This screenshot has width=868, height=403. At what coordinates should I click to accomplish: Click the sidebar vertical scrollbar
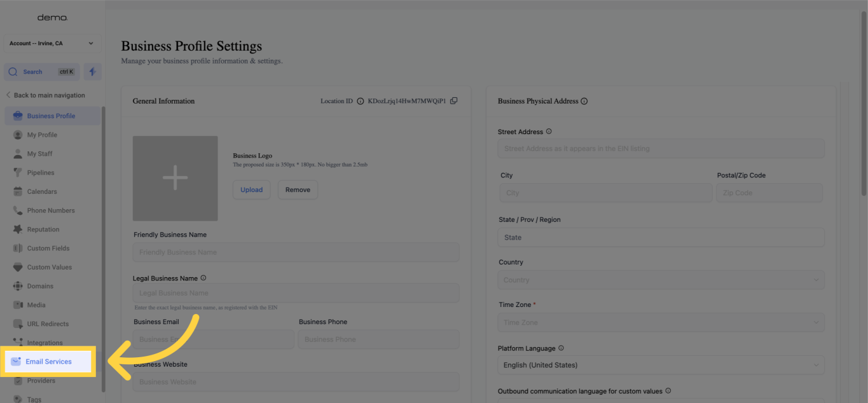pyautogui.click(x=104, y=250)
